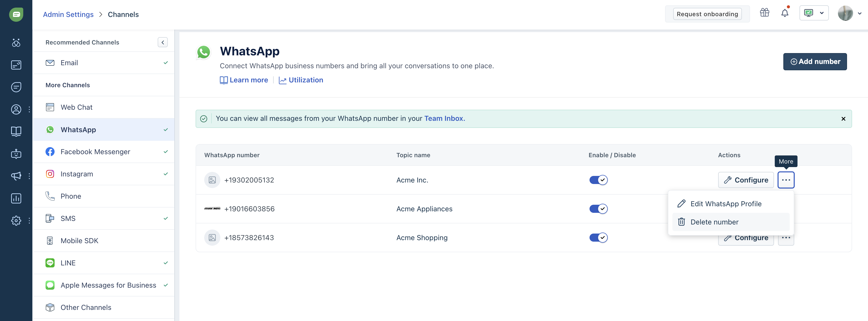Toggle off the Acme Appliances number
The height and width of the screenshot is (321, 868).
(598, 209)
